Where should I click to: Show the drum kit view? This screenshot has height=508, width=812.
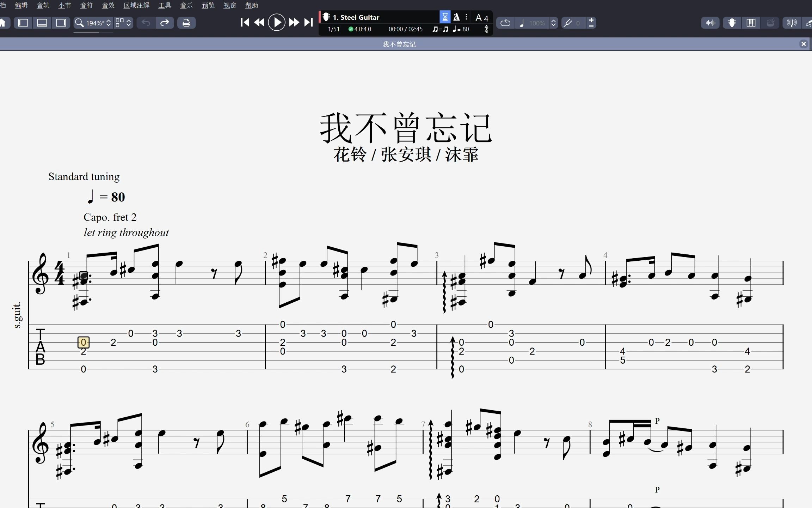pyautogui.click(x=770, y=23)
